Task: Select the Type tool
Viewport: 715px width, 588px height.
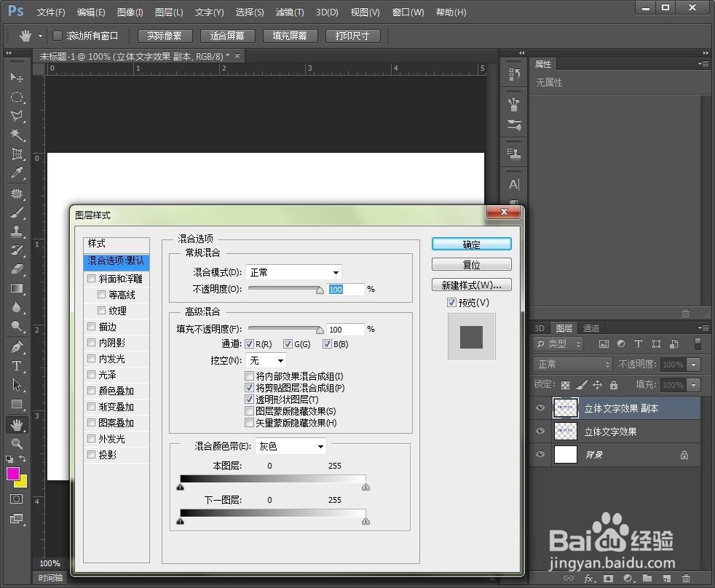Action: (16, 365)
